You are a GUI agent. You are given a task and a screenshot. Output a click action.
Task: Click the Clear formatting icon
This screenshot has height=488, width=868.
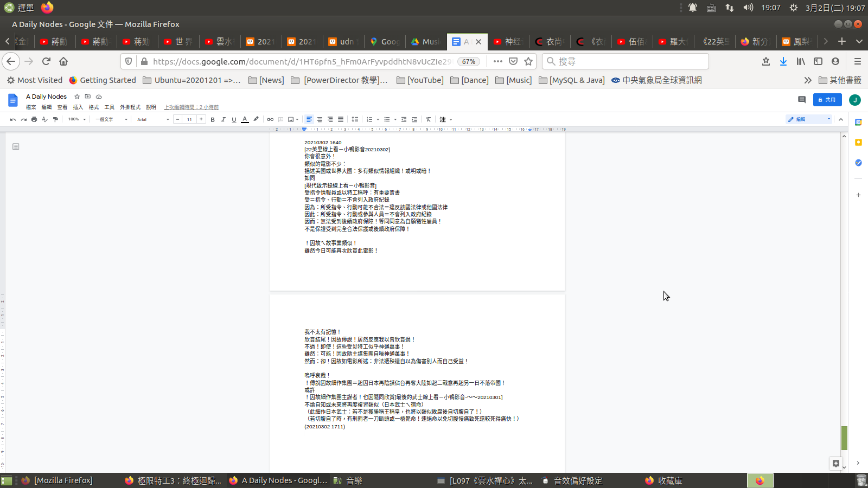tap(428, 119)
